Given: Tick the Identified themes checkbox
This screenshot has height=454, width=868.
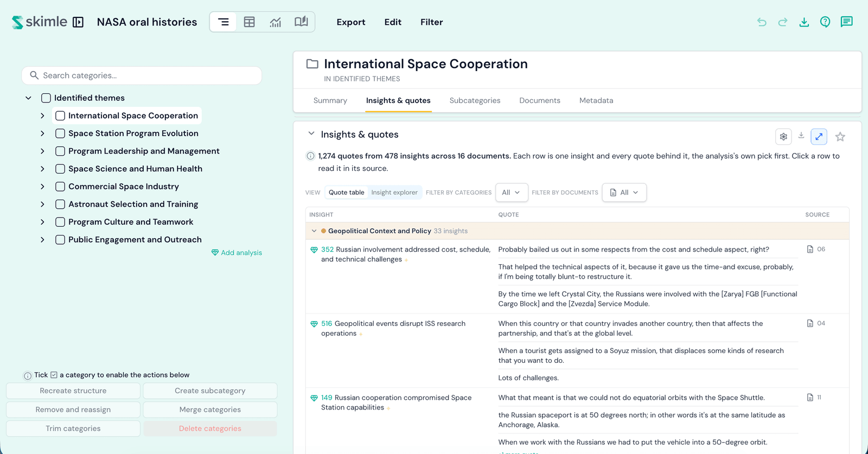Looking at the screenshot, I should (46, 98).
